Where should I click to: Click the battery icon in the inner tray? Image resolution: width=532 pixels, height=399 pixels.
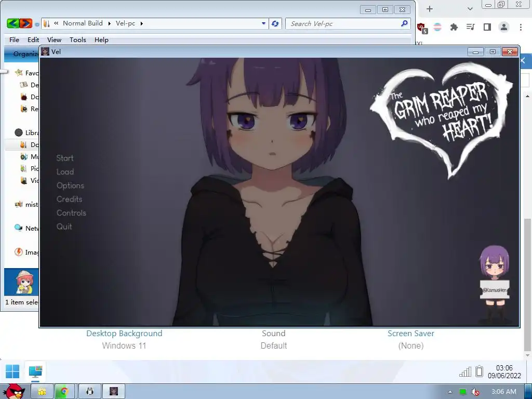click(479, 371)
